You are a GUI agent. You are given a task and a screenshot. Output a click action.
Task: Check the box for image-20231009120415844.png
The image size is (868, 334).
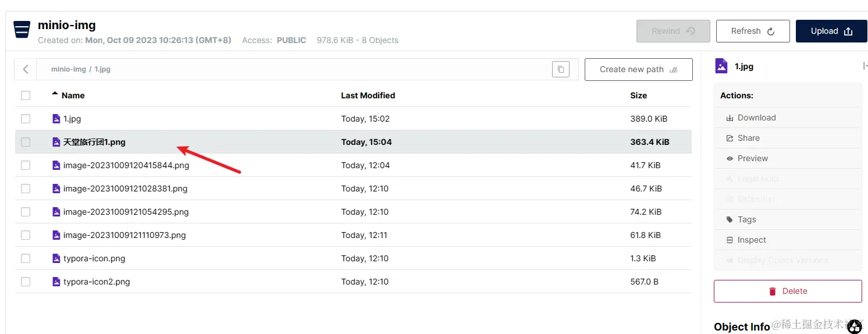click(26, 165)
